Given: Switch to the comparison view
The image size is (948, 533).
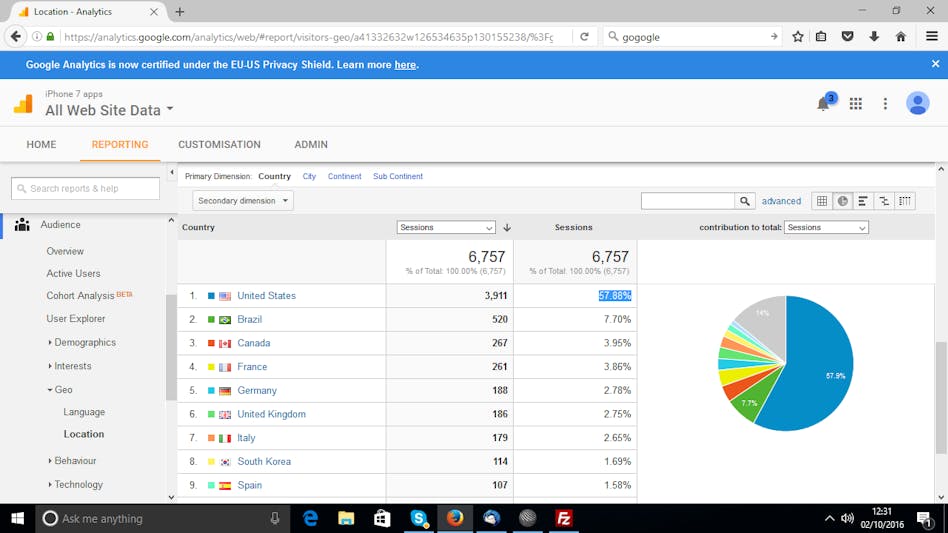Looking at the screenshot, I should tap(884, 201).
